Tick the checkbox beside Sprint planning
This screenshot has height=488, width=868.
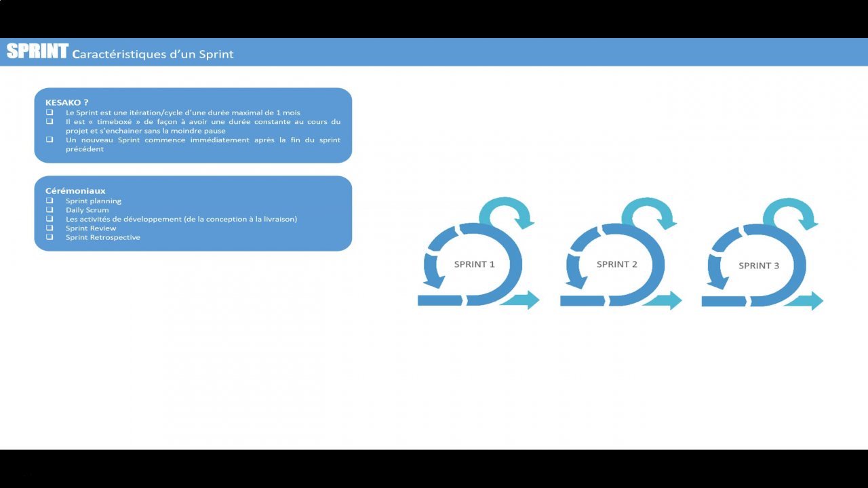pyautogui.click(x=50, y=201)
